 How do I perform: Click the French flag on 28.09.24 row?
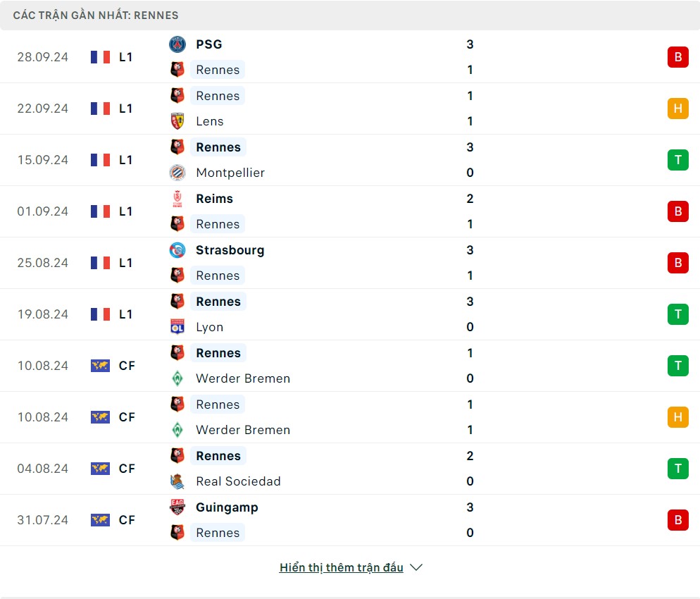point(100,57)
